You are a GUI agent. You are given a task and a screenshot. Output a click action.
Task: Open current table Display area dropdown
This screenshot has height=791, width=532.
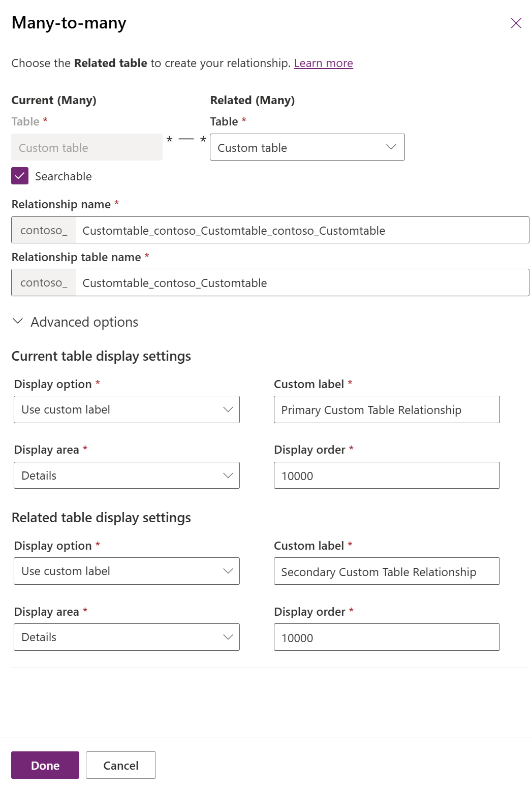point(127,476)
